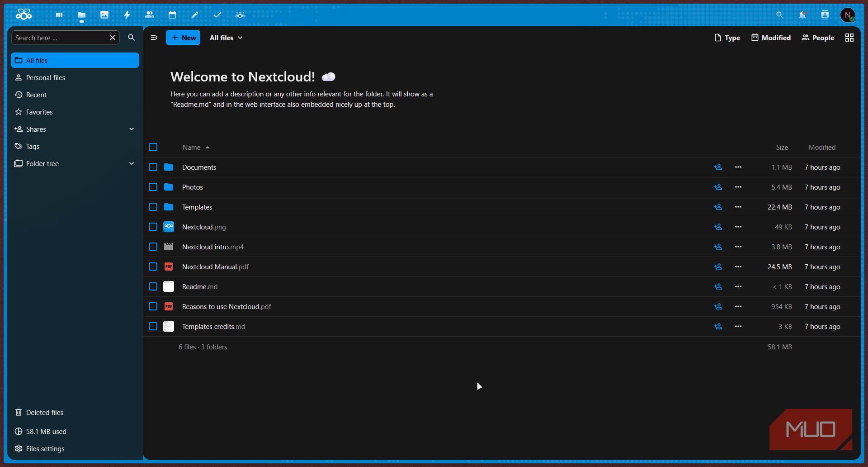868x467 pixels.
Task: Open the notifications bell
Action: click(802, 15)
